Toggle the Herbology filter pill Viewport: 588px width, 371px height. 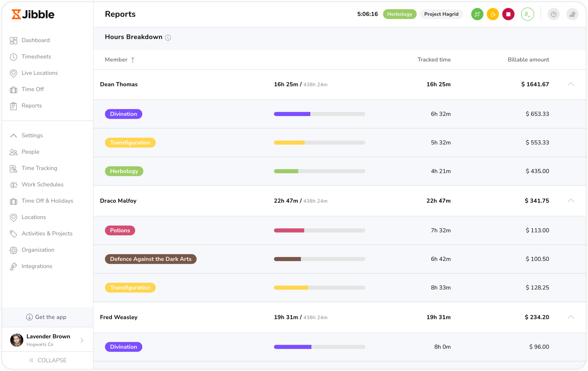[399, 14]
